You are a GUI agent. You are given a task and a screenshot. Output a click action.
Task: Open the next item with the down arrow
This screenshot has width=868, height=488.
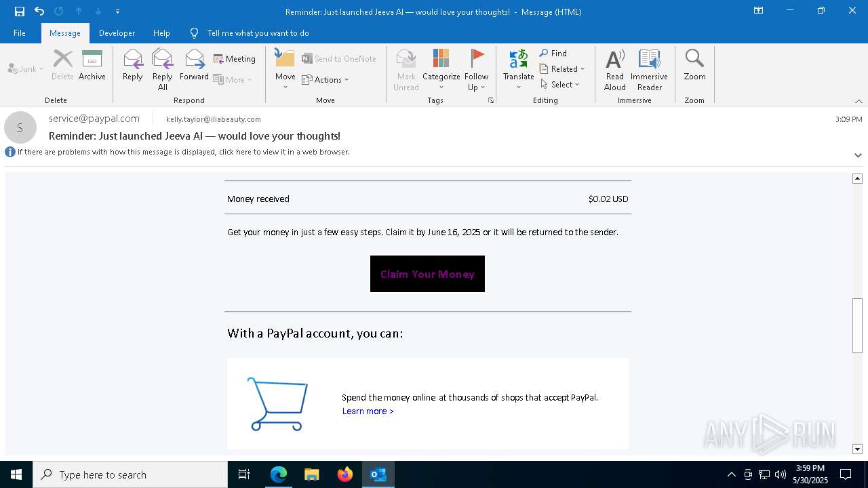coord(98,12)
